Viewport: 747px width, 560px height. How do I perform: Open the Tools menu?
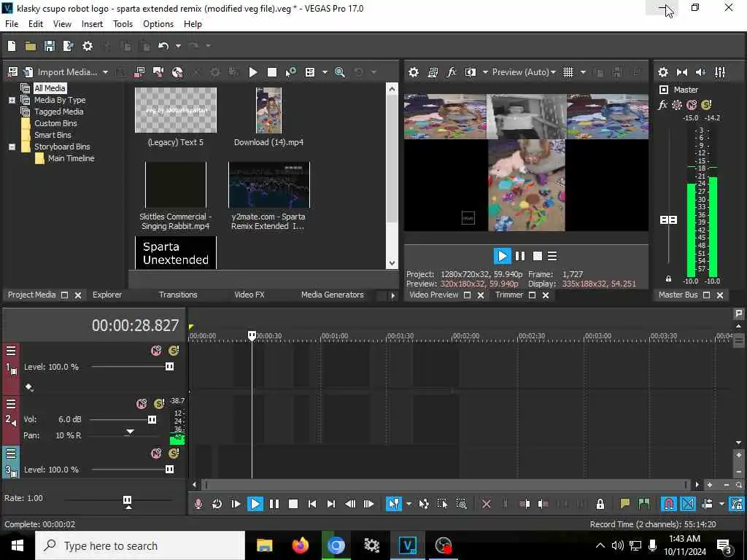pos(123,24)
